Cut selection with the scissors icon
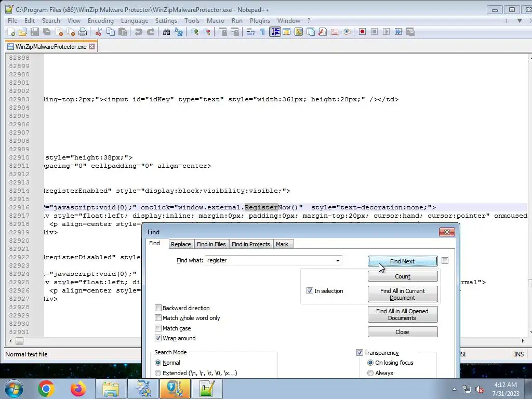 (99, 32)
